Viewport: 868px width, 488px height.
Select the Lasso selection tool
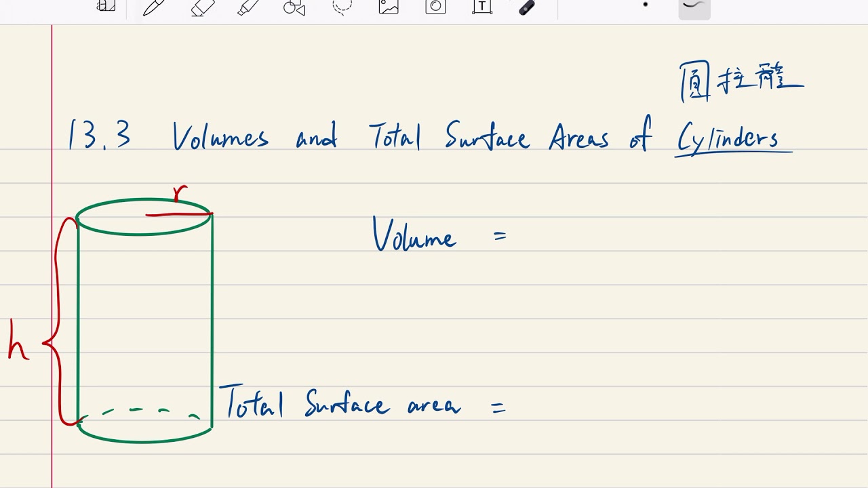(x=342, y=7)
